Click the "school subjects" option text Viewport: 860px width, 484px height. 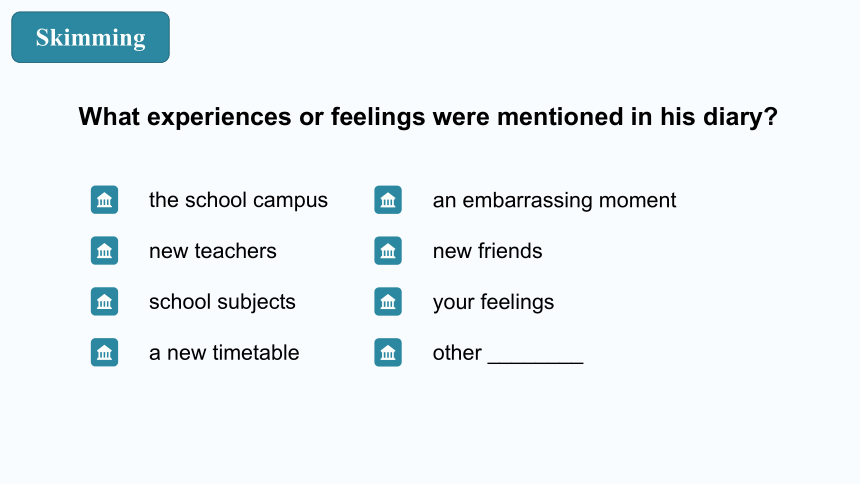[x=222, y=302]
